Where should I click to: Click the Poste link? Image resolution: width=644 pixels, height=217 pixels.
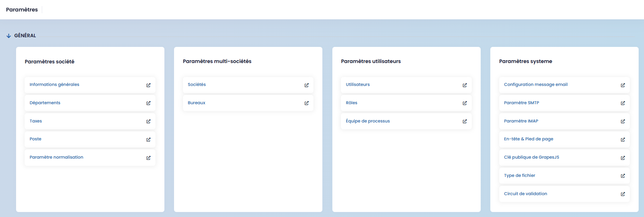tap(35, 139)
